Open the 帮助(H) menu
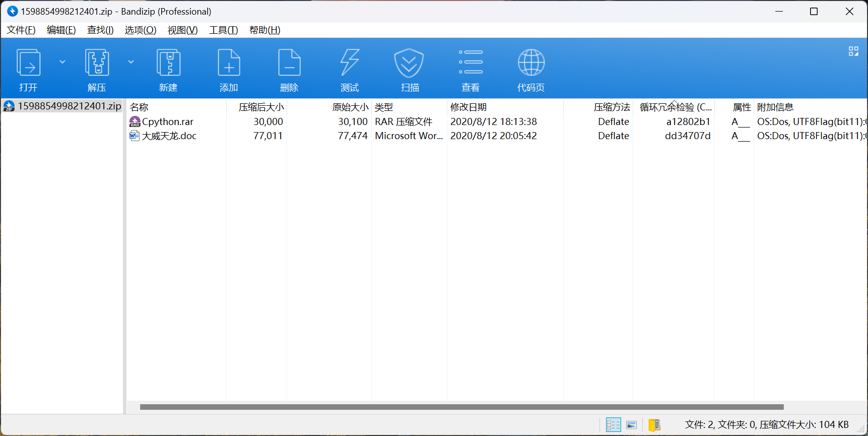Screen dimensions: 868x436 tap(265, 30)
